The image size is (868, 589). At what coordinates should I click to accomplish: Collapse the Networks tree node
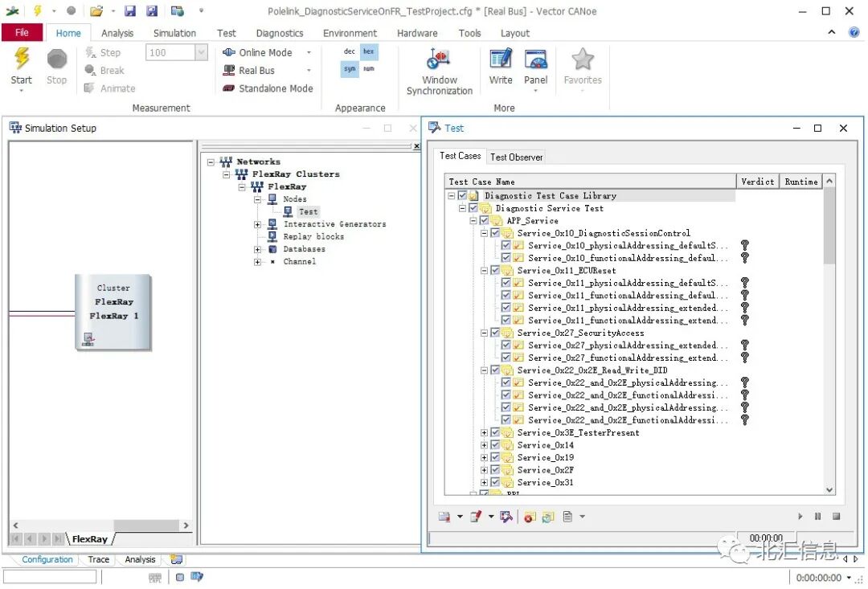pyautogui.click(x=211, y=162)
